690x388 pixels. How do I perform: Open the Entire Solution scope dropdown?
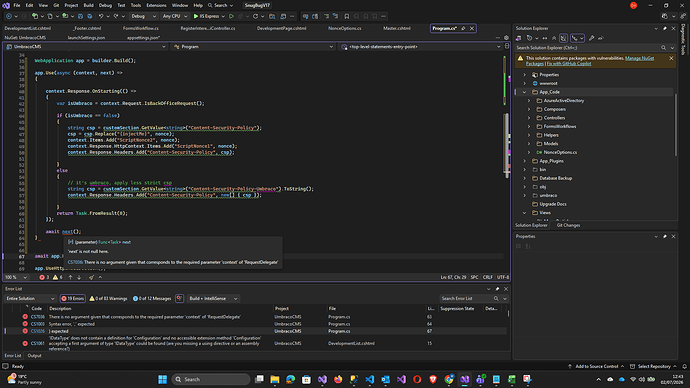point(30,298)
